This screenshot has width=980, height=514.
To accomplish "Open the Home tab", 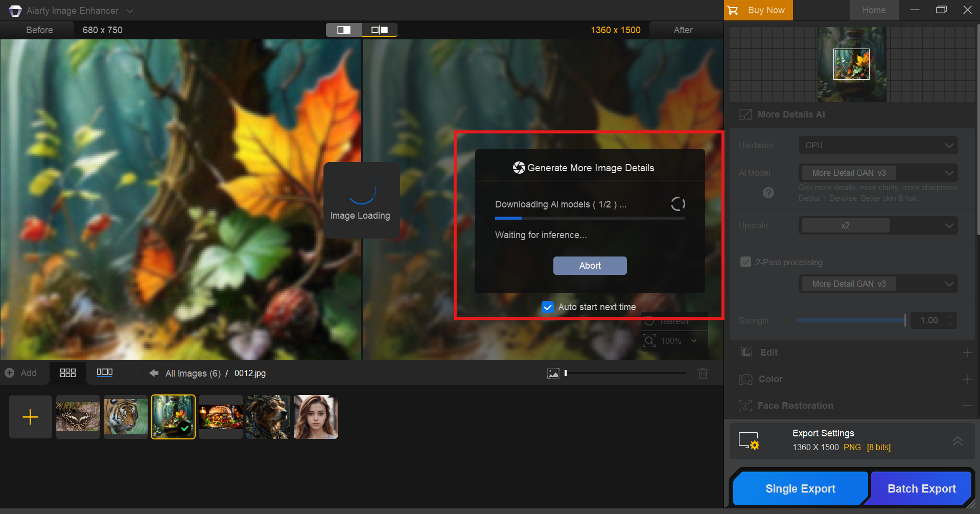I will click(x=874, y=10).
